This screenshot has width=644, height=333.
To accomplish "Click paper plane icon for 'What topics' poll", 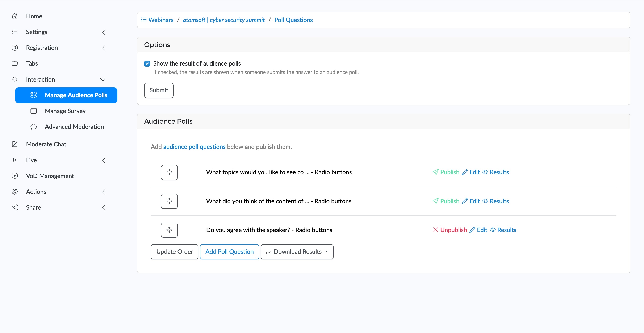I will [435, 172].
